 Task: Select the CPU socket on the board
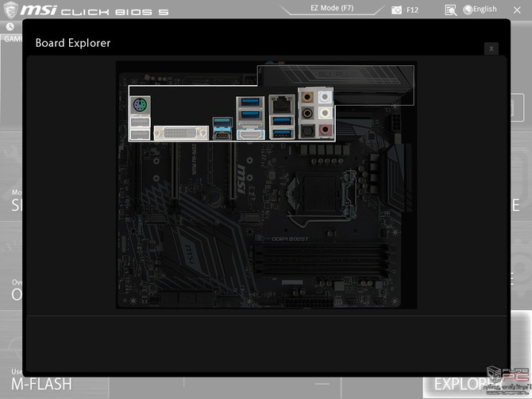tap(320, 194)
